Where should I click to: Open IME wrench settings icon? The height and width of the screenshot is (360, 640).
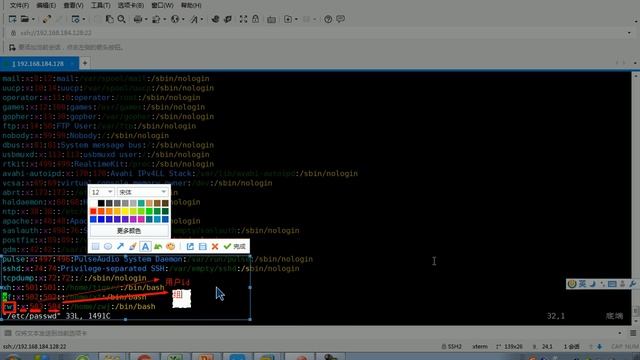[633, 284]
